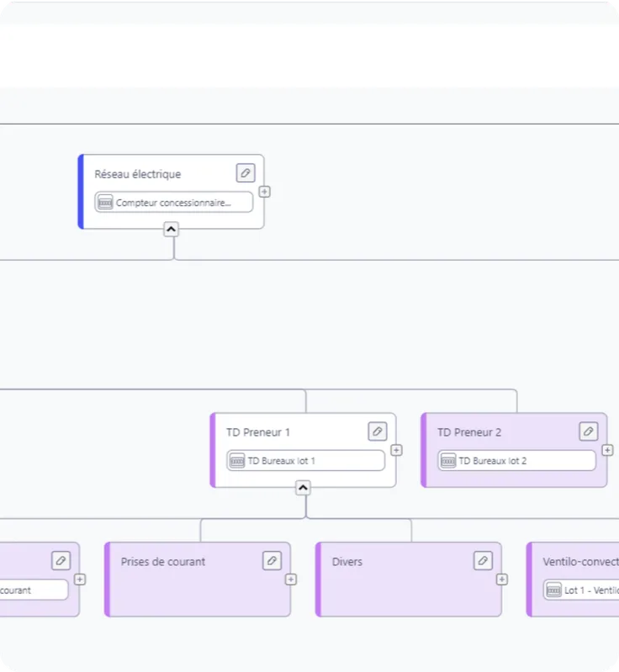Select the TD Preneur 2 title
Viewport: 619px width, 672px height.
469,432
